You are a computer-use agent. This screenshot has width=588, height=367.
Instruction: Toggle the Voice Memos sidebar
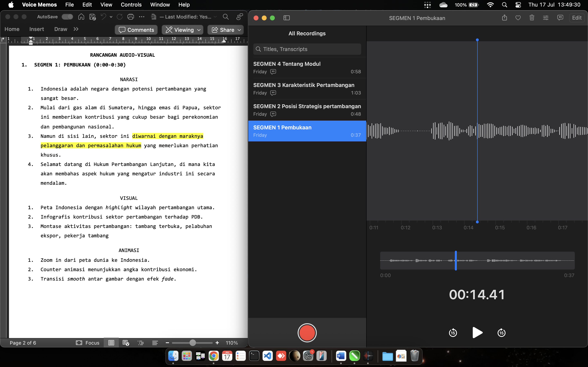click(286, 18)
